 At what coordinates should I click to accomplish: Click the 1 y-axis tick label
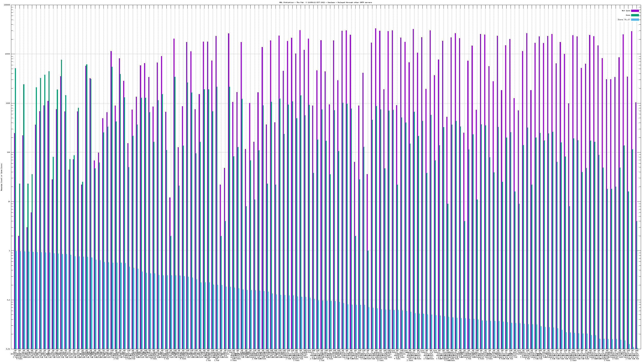(10, 251)
